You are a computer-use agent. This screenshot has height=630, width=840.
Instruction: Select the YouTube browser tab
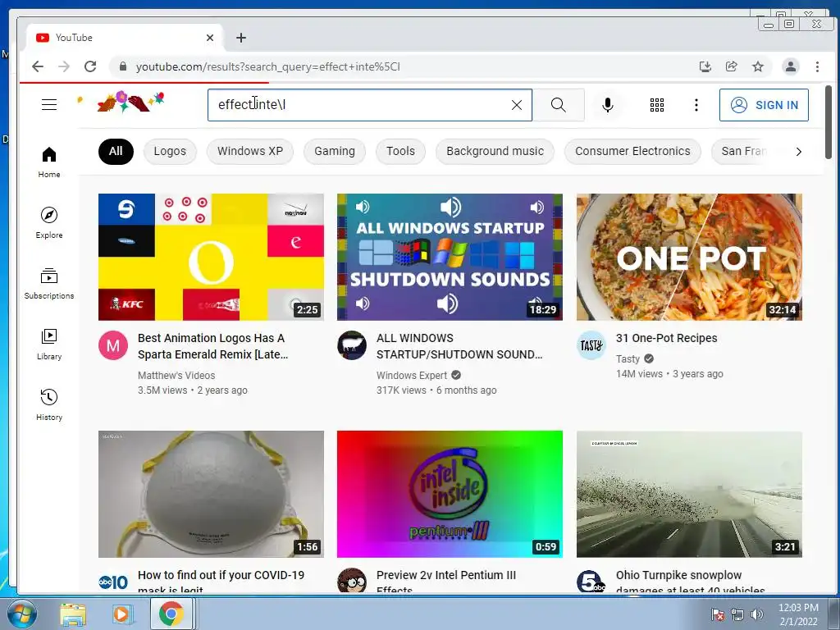click(125, 38)
